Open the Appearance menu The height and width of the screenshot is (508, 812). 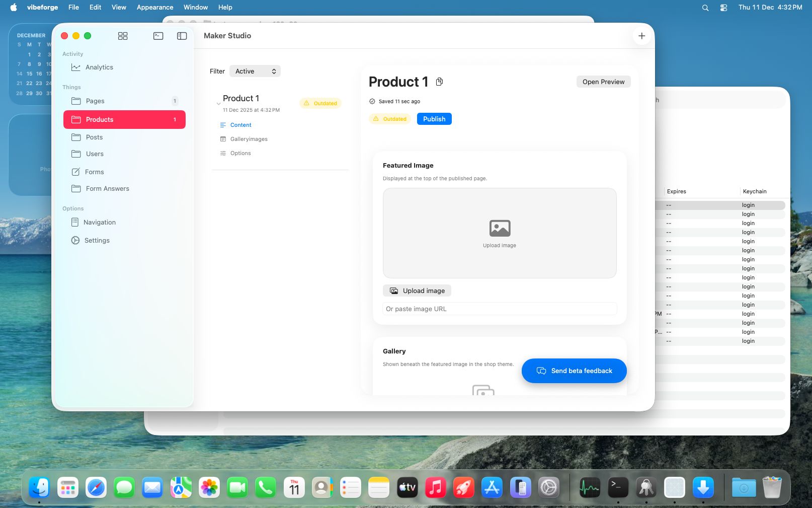point(155,8)
